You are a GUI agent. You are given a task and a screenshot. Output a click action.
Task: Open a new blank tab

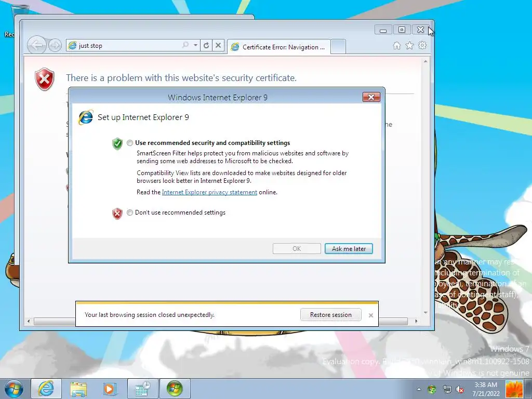click(x=338, y=46)
